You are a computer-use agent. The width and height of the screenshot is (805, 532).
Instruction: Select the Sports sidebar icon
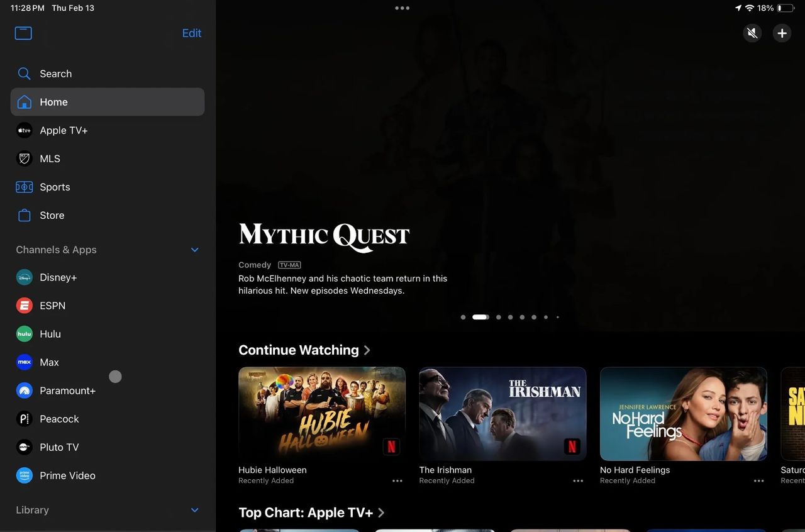(x=24, y=187)
